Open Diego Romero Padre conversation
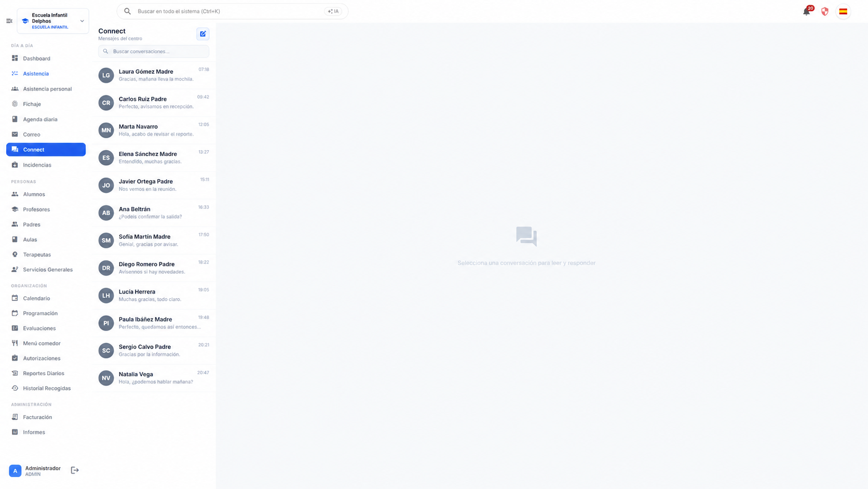Screen dimensions: 868x489 (154, 268)
